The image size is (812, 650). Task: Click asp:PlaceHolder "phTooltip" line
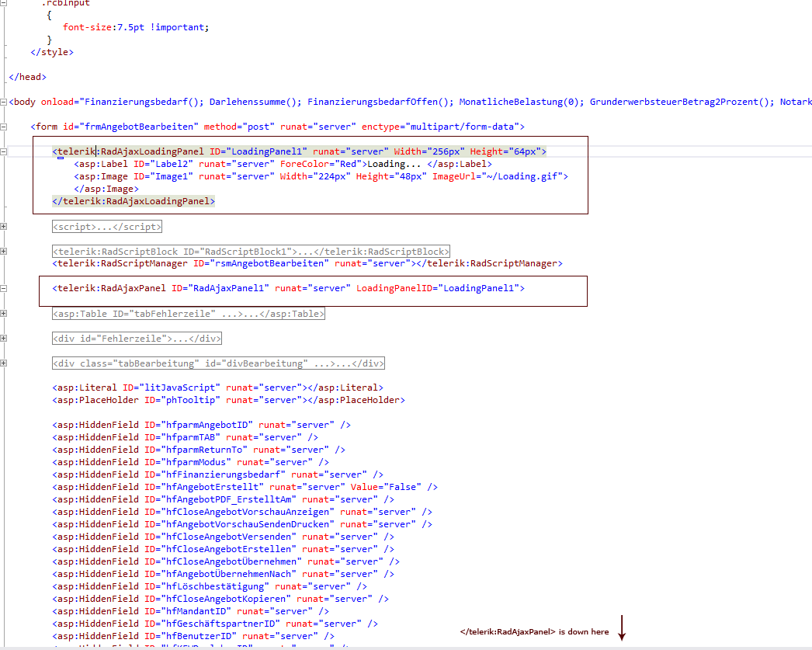[x=228, y=401]
